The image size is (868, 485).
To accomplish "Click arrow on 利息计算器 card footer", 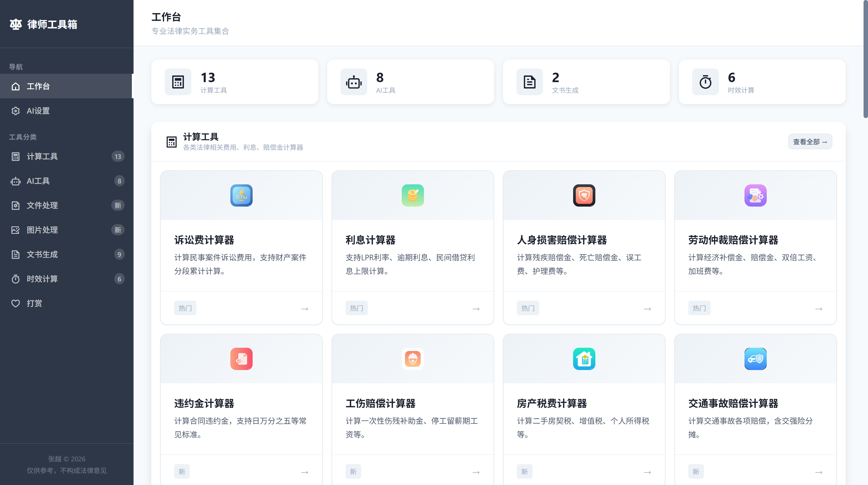I will coord(476,308).
